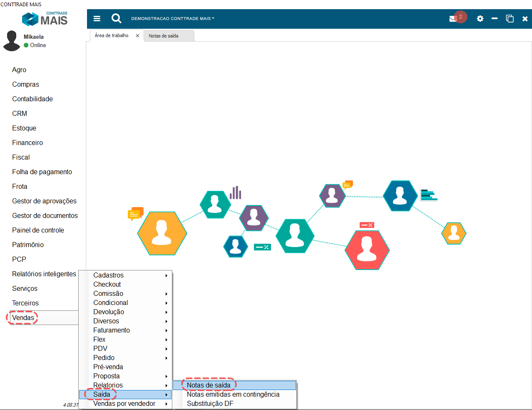The image size is (532, 410).
Task: Click Mikaela's user avatar
Action: tap(12, 41)
